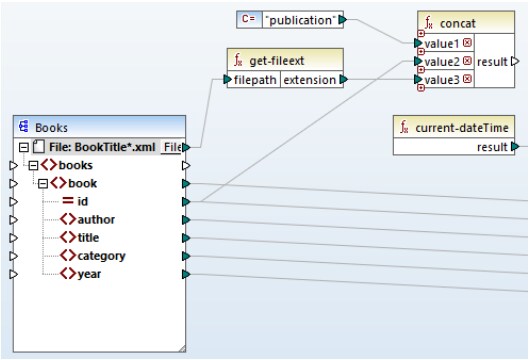This screenshot has width=529, height=360.
Task: Select the title tree item
Action: coord(88,238)
